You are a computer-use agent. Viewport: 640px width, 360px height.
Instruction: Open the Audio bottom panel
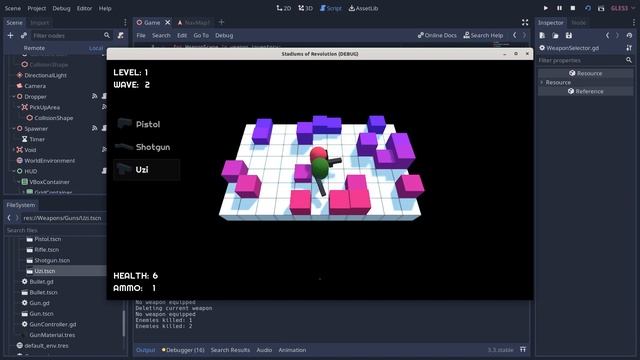tap(264, 350)
